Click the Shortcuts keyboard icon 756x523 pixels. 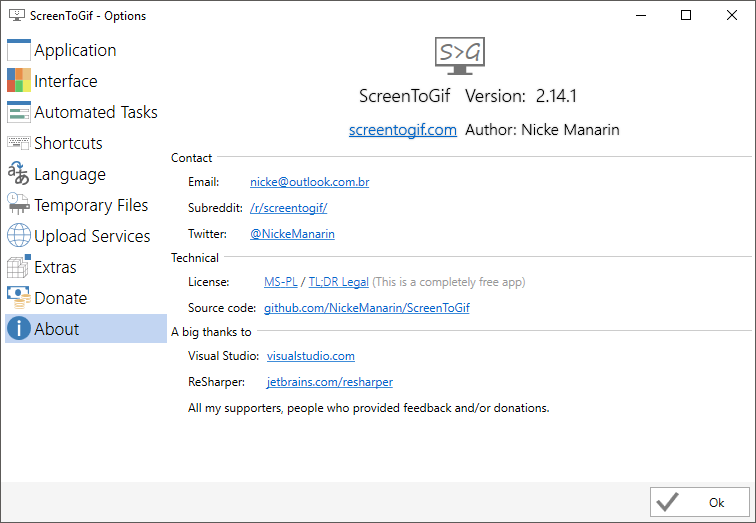tap(19, 143)
